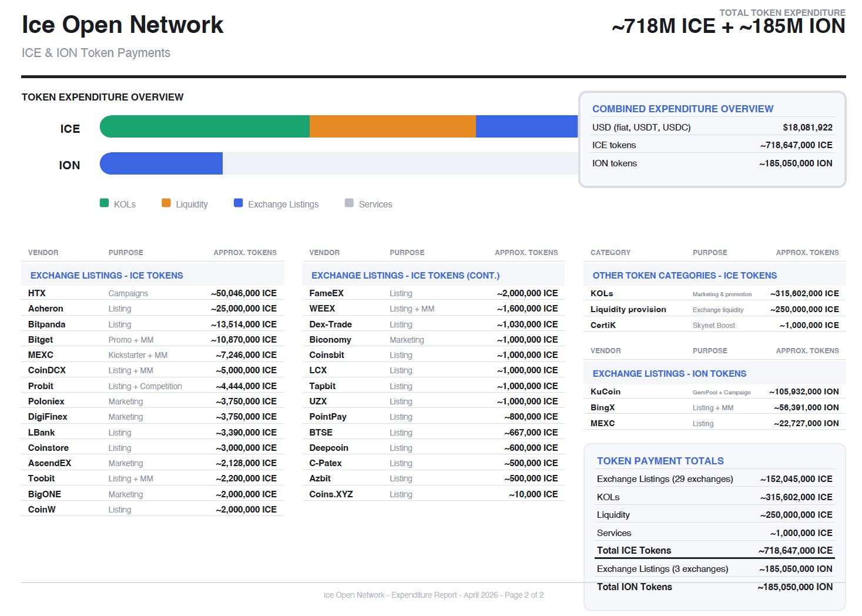Click the gray Services legend swatch

tap(349, 203)
